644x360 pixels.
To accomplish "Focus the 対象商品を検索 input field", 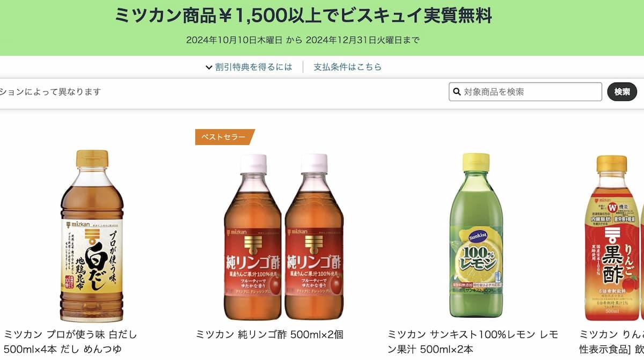I will (525, 92).
